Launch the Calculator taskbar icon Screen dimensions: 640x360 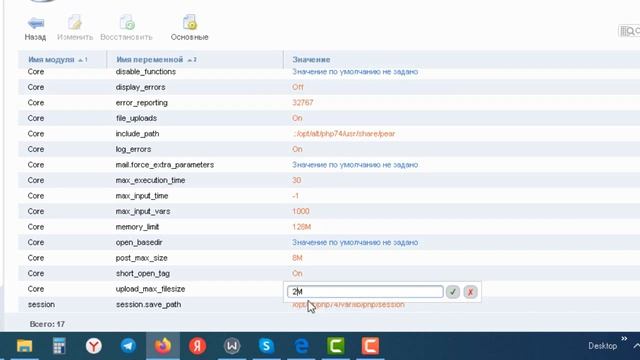(59, 346)
